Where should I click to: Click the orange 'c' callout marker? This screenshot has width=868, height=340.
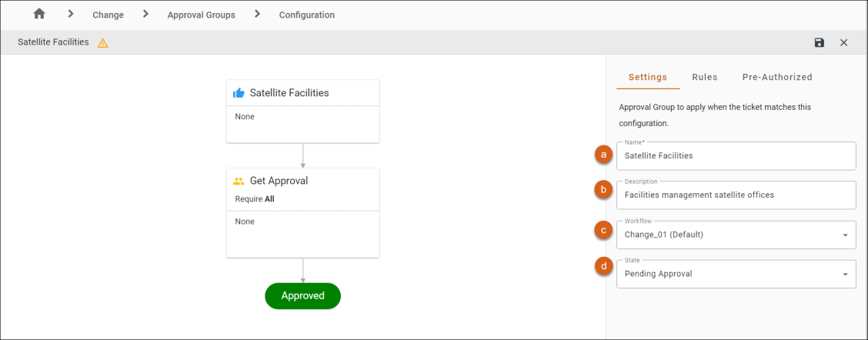click(603, 229)
